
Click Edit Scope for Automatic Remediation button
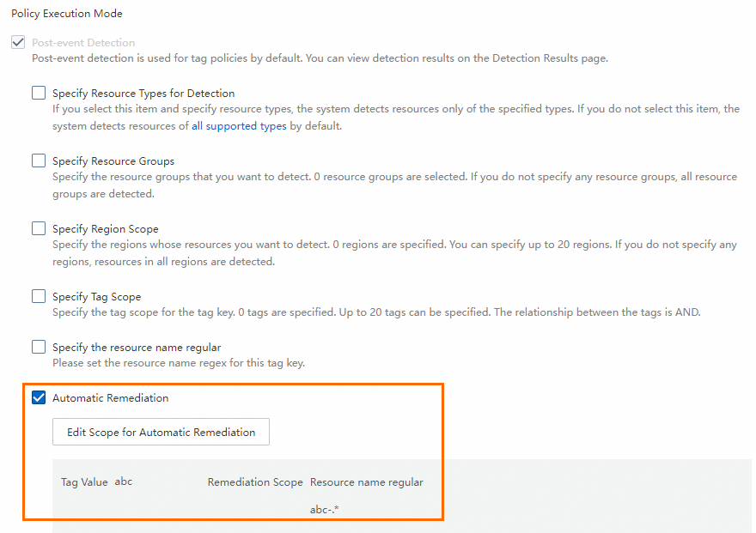tap(161, 432)
